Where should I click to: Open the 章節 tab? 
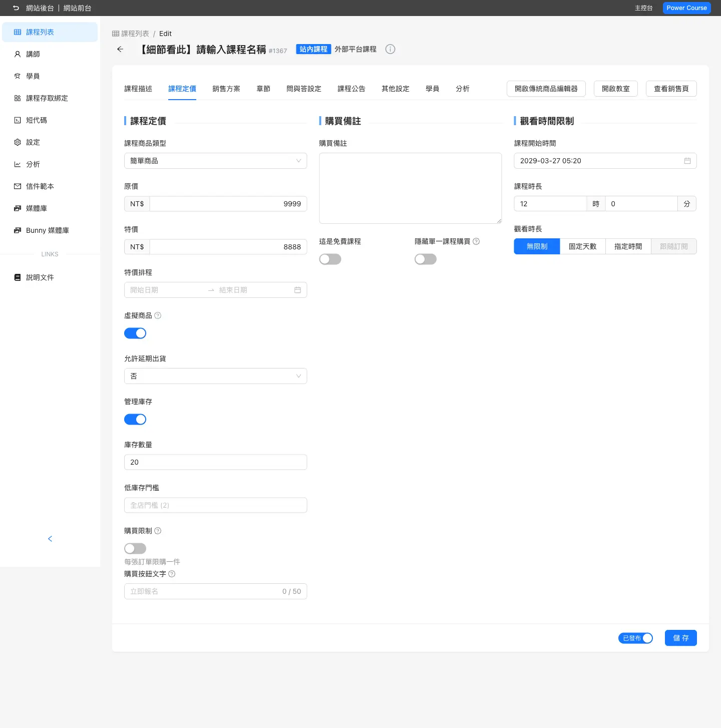pyautogui.click(x=263, y=89)
